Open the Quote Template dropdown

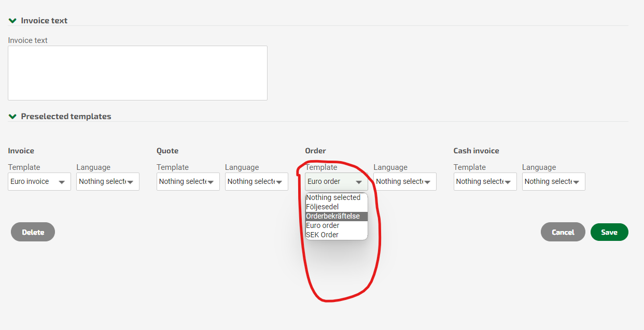[x=188, y=182]
